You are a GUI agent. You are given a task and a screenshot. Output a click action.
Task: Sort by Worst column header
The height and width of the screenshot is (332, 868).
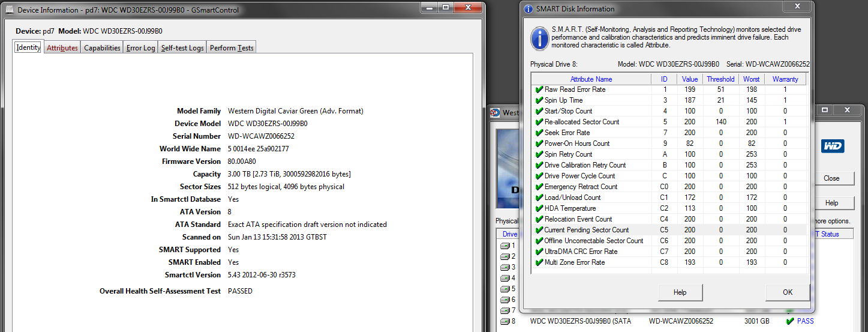point(751,79)
